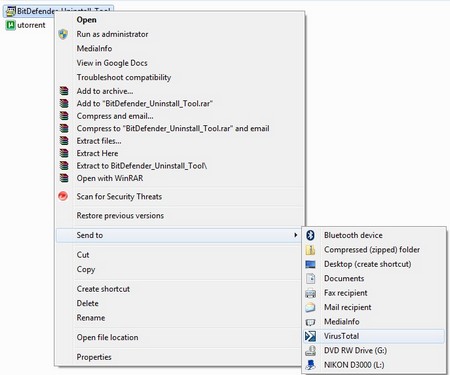Click the red Scan for Security Threats icon

(63, 196)
